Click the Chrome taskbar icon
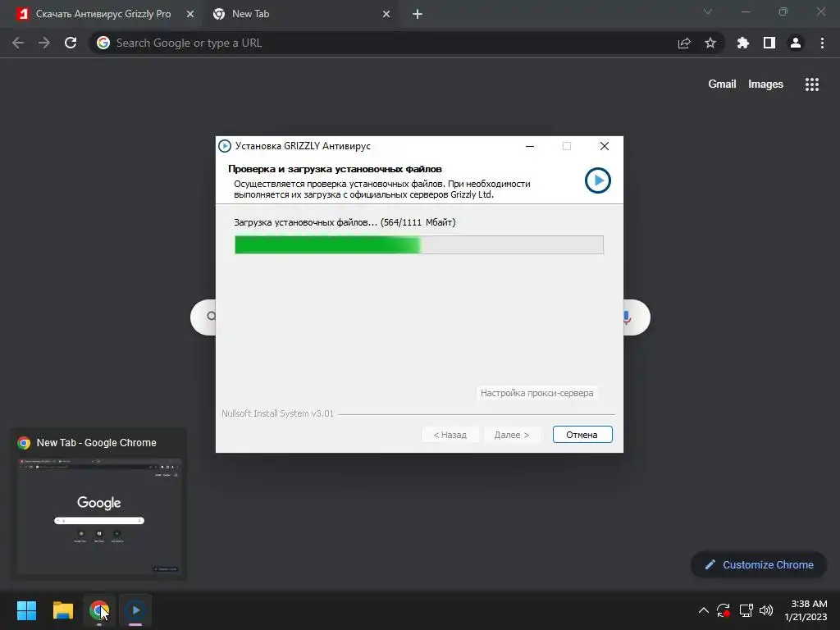The width and height of the screenshot is (840, 630). click(x=99, y=610)
